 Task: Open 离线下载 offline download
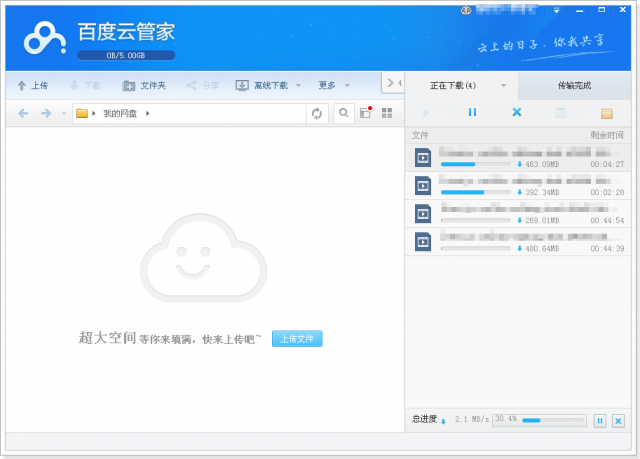262,85
